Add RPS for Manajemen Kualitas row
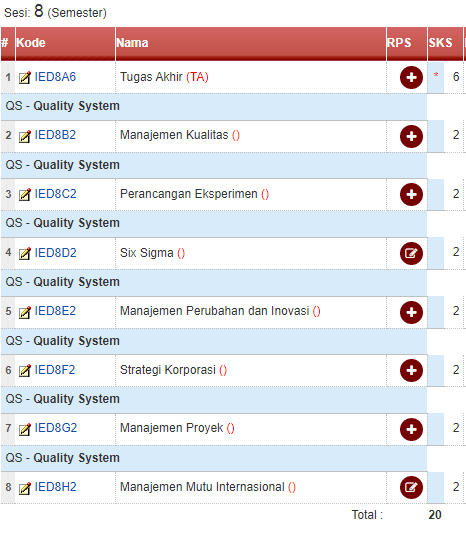The width and height of the screenshot is (466, 536). click(x=411, y=136)
